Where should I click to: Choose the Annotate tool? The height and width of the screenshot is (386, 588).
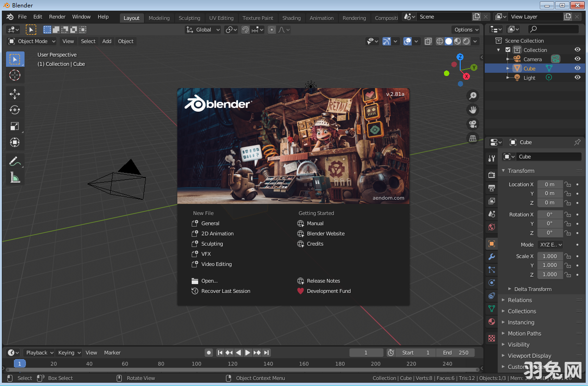(x=14, y=161)
